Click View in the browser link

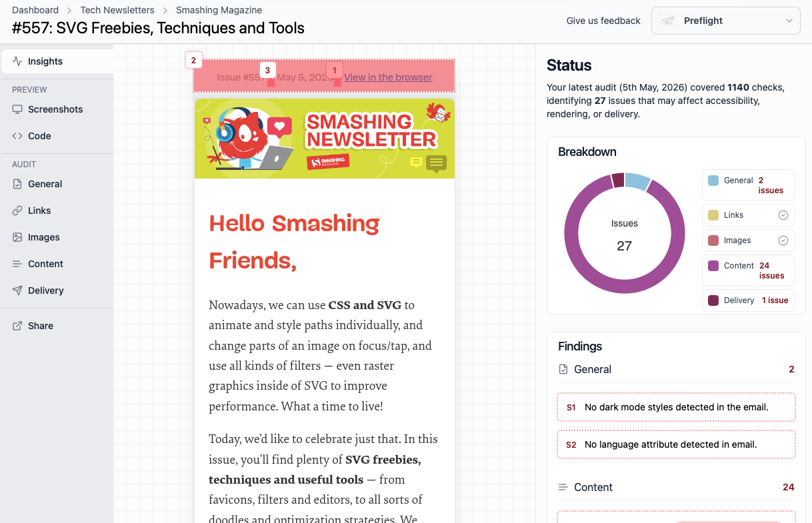[x=388, y=77]
